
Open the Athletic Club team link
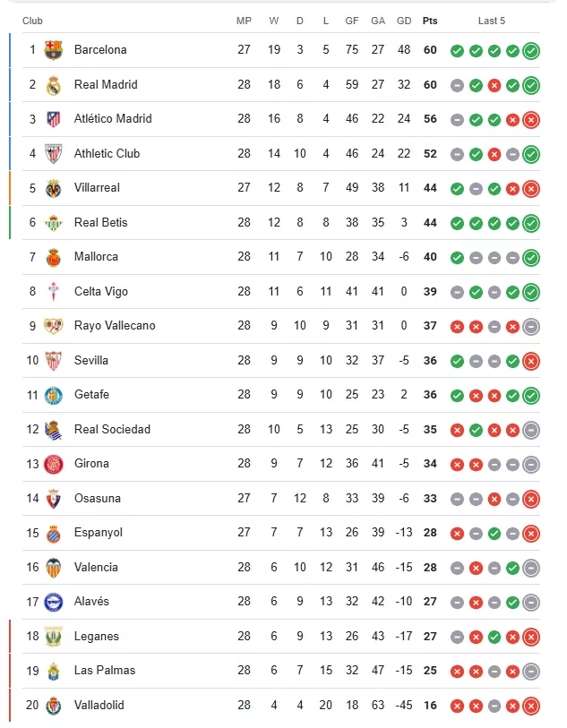107,153
